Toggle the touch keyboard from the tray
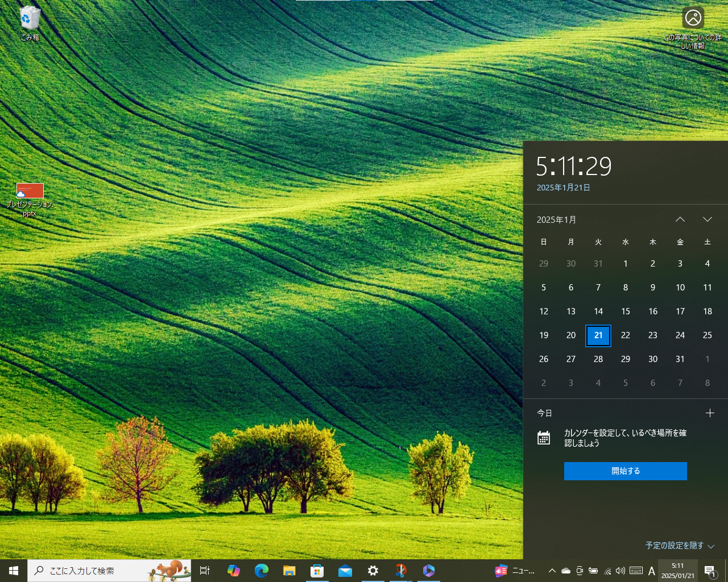This screenshot has height=582, width=728. pyautogui.click(x=636, y=571)
